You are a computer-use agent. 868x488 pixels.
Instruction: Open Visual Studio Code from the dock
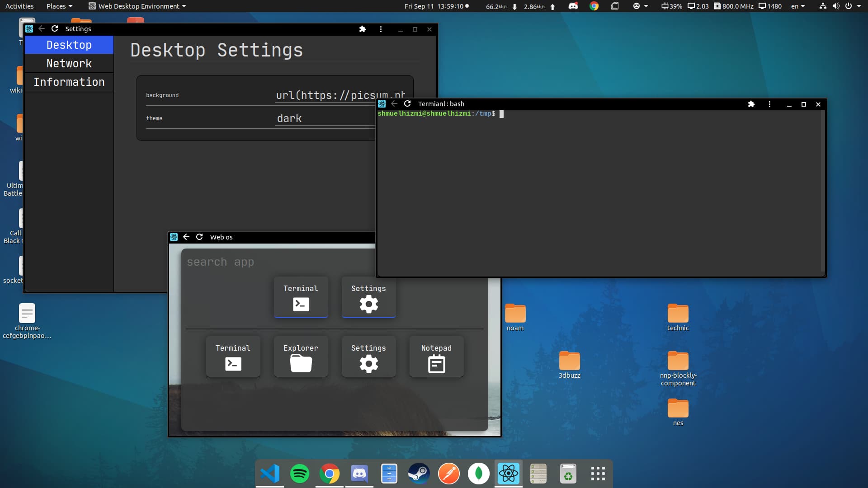[270, 474]
